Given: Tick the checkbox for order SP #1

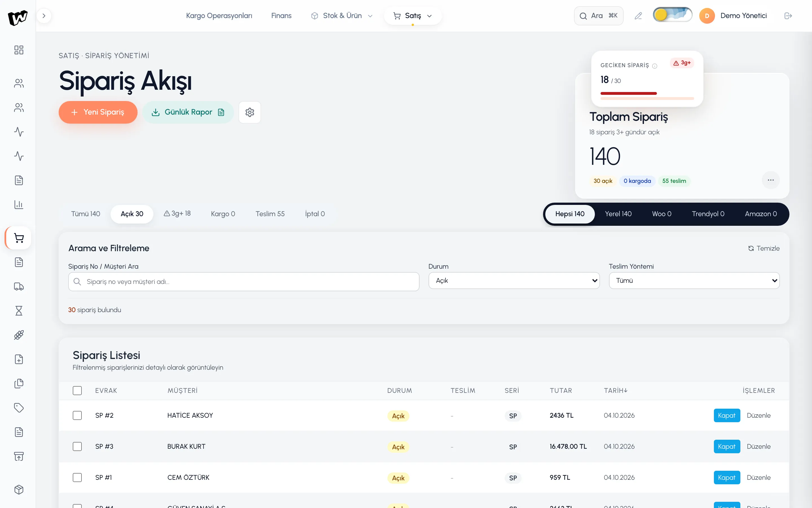Looking at the screenshot, I should pos(77,478).
